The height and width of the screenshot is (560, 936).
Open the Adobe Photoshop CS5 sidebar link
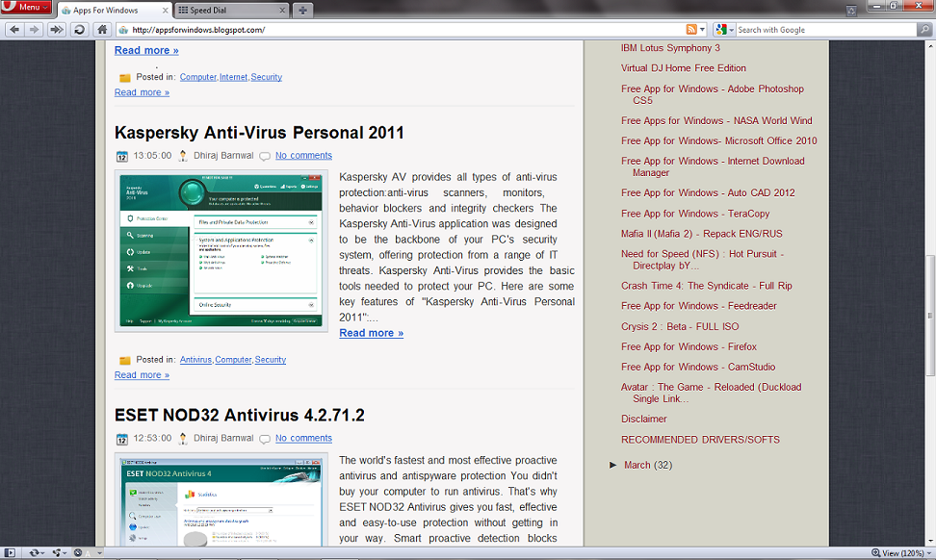(713, 94)
